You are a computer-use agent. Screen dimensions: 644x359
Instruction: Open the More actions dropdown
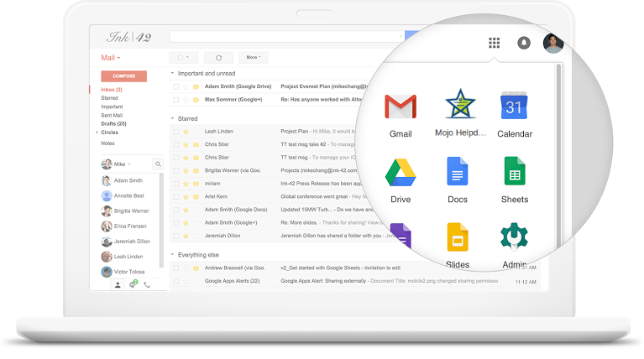click(252, 58)
